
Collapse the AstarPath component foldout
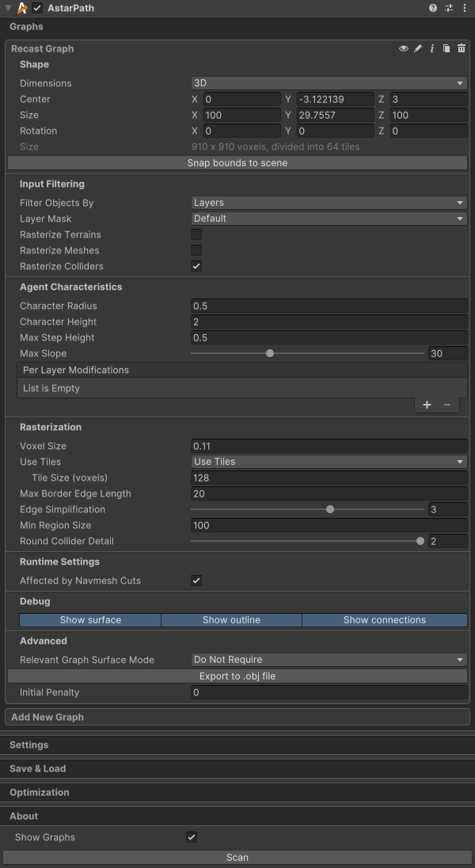pos(8,8)
